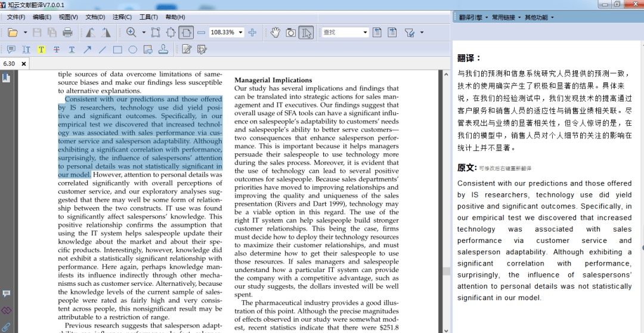
Task: Select the line drawing tool
Action: [103, 50]
